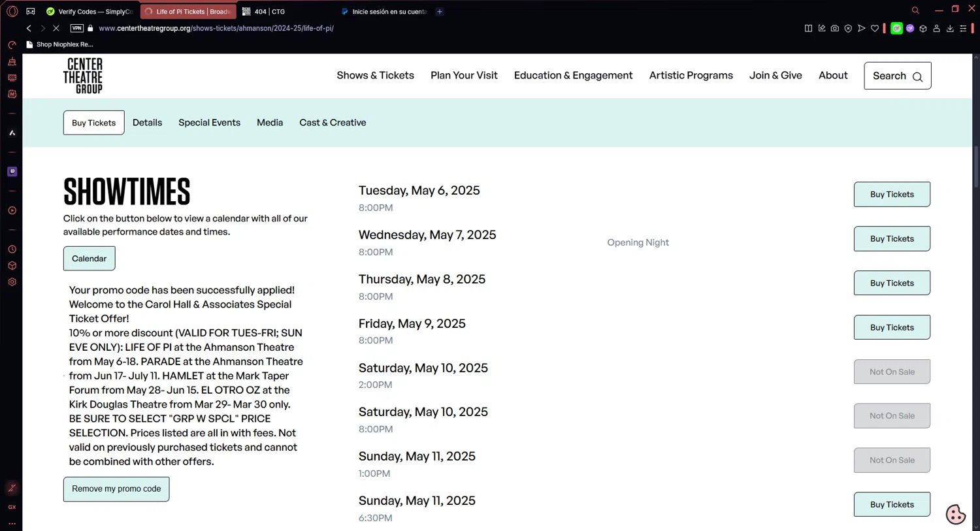Open GX Control speedometer in sidebar
This screenshot has width=980, height=531.
pyautogui.click(x=12, y=45)
